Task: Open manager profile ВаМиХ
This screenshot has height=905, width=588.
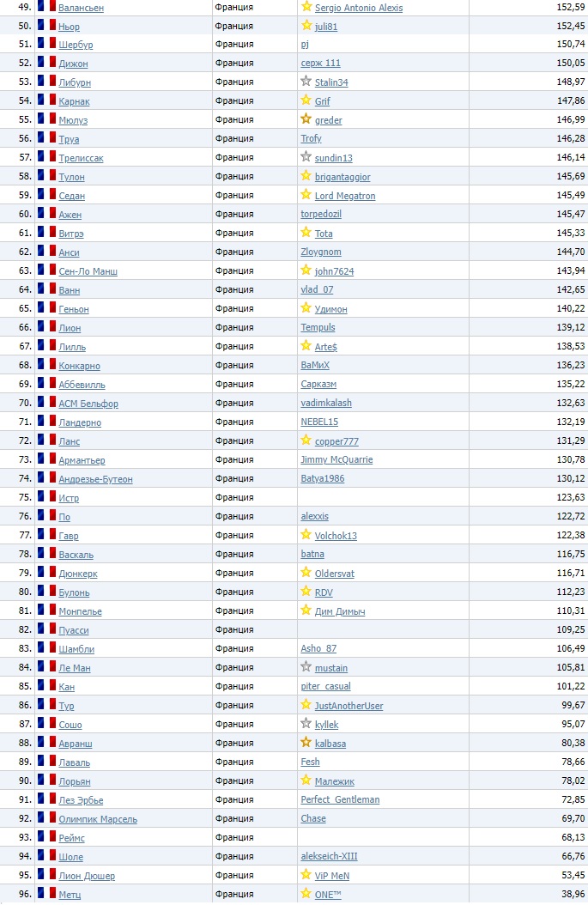Action: coord(315,365)
